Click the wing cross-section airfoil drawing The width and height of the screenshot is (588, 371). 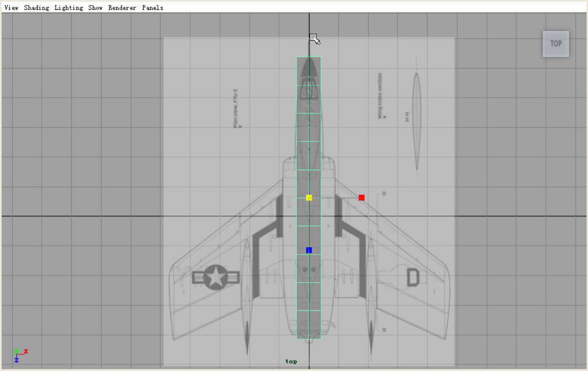click(x=417, y=121)
